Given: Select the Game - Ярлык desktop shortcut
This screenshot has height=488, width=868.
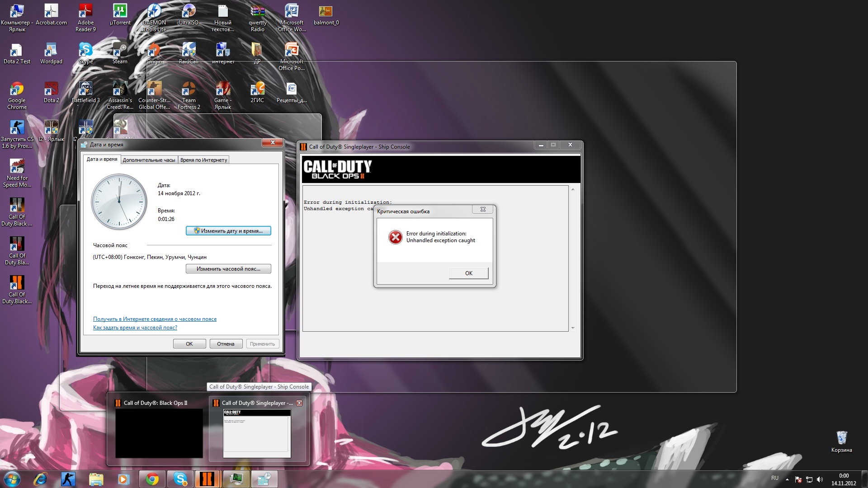Looking at the screenshot, I should (x=223, y=96).
